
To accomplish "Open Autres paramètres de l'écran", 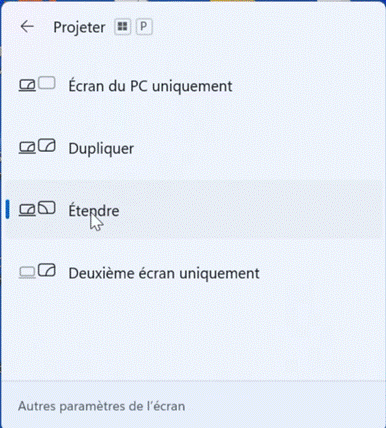I will click(101, 406).
